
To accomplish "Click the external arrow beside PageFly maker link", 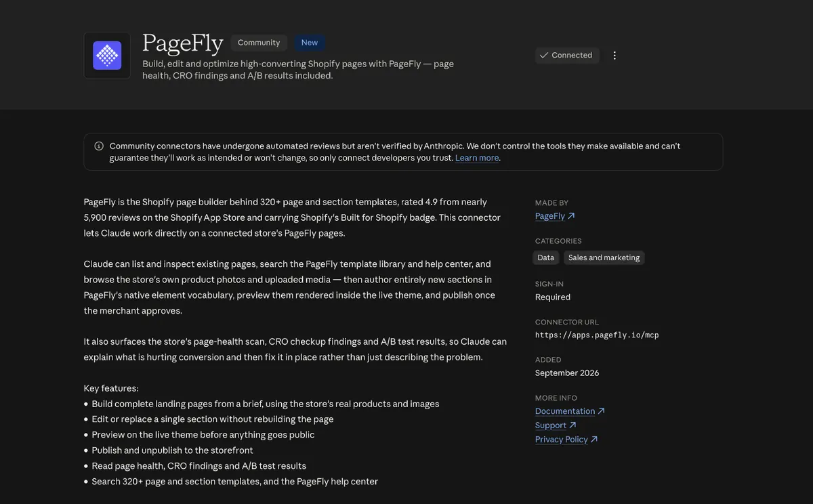I will tap(571, 216).
